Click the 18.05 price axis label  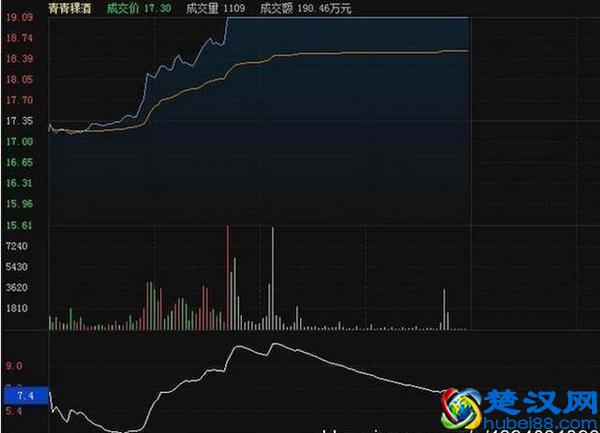click(x=19, y=80)
